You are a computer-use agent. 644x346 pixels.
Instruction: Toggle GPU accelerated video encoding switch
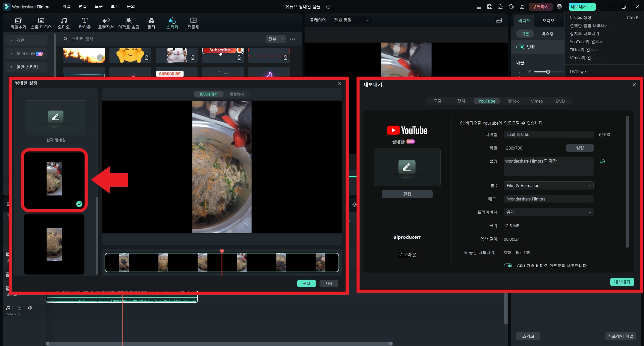[508, 266]
